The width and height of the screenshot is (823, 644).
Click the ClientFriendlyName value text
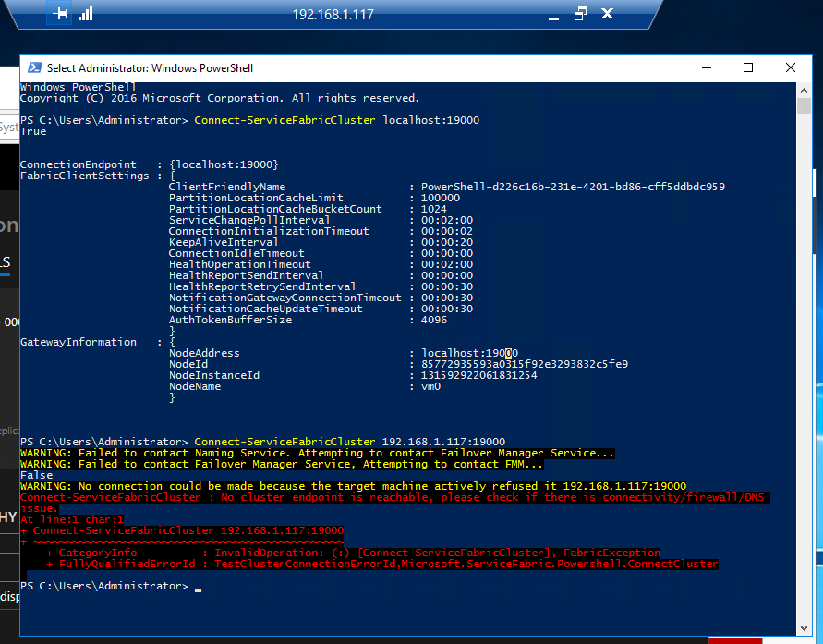click(x=573, y=187)
